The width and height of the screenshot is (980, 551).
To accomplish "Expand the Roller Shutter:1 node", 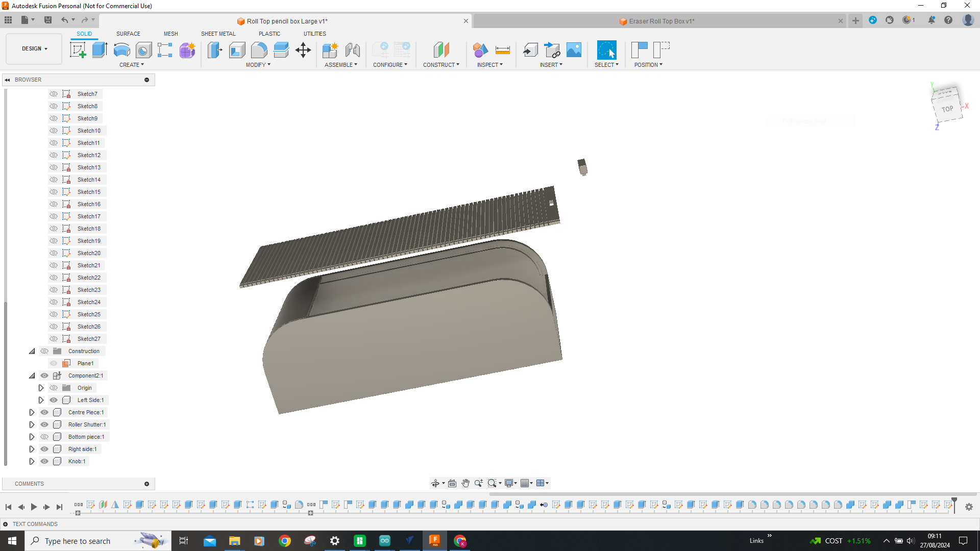I will (32, 424).
